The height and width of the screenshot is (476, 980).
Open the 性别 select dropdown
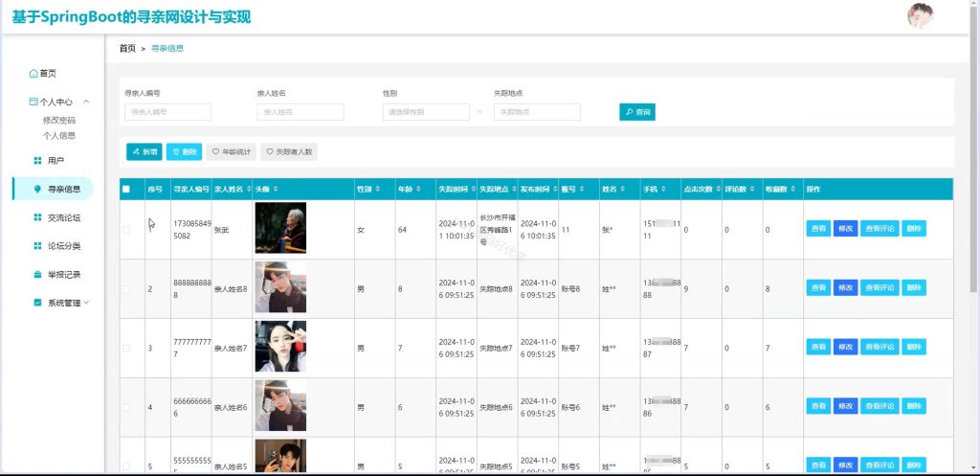click(426, 112)
